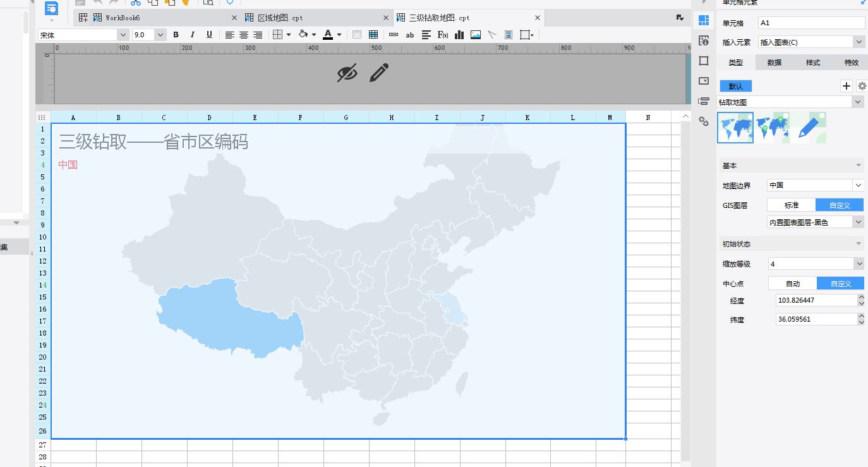
Task: Click the fill color bucket icon
Action: tap(303, 35)
